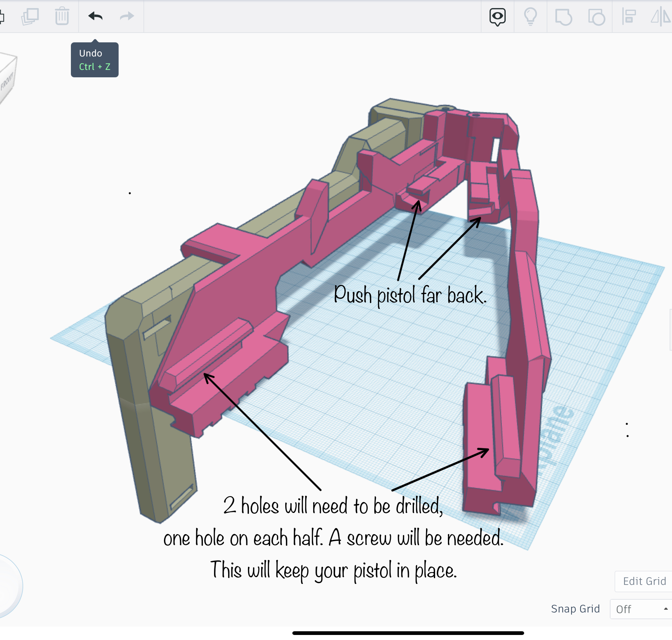
Task: Click the Mirror flip icon
Action: (x=661, y=17)
